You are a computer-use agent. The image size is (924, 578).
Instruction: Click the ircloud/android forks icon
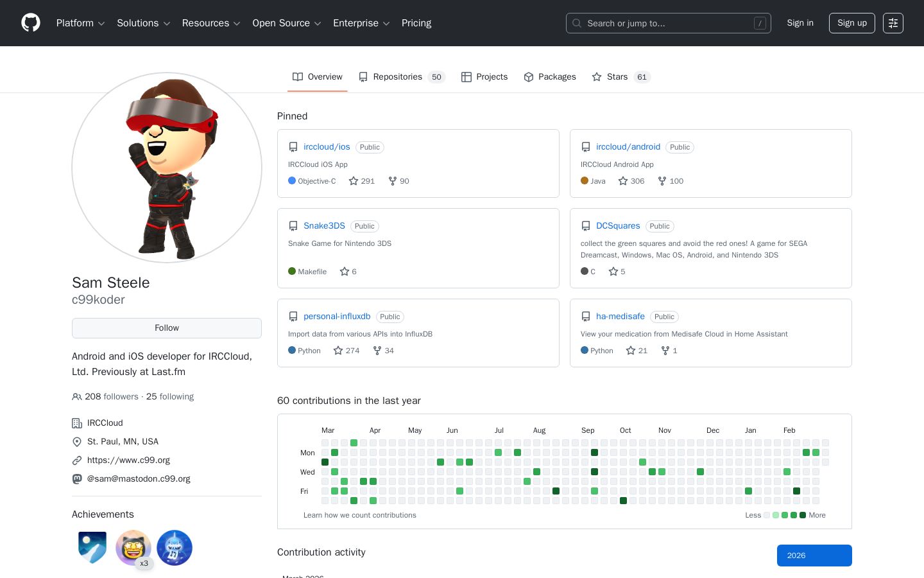pos(662,181)
